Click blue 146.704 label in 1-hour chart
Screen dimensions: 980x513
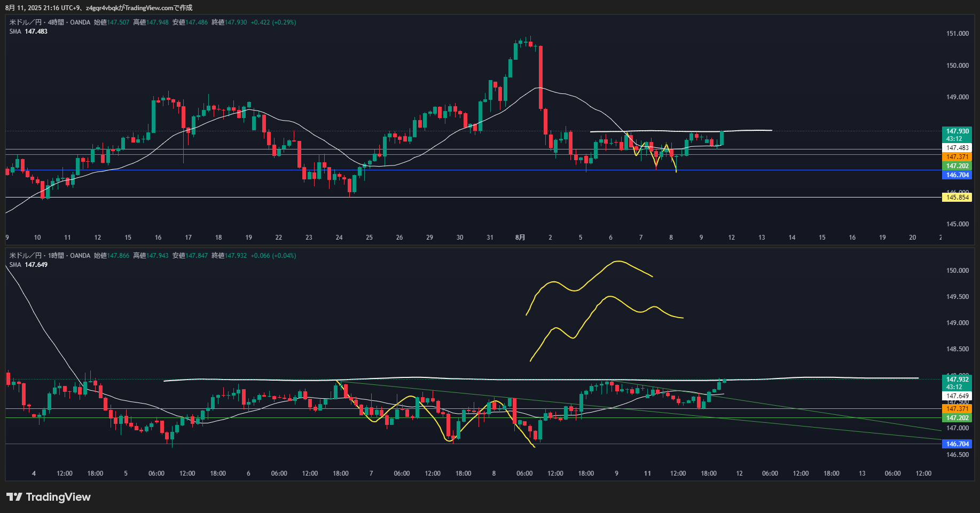(x=957, y=444)
